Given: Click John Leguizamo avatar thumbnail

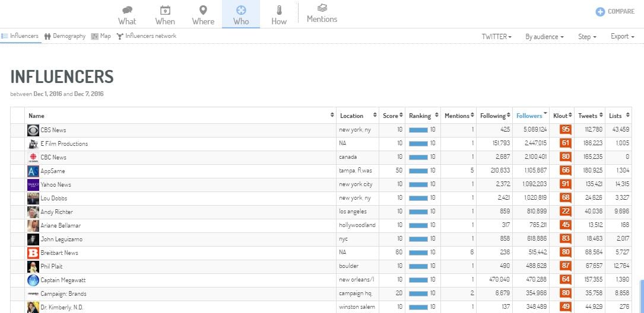Looking at the screenshot, I should pyautogui.click(x=33, y=239).
